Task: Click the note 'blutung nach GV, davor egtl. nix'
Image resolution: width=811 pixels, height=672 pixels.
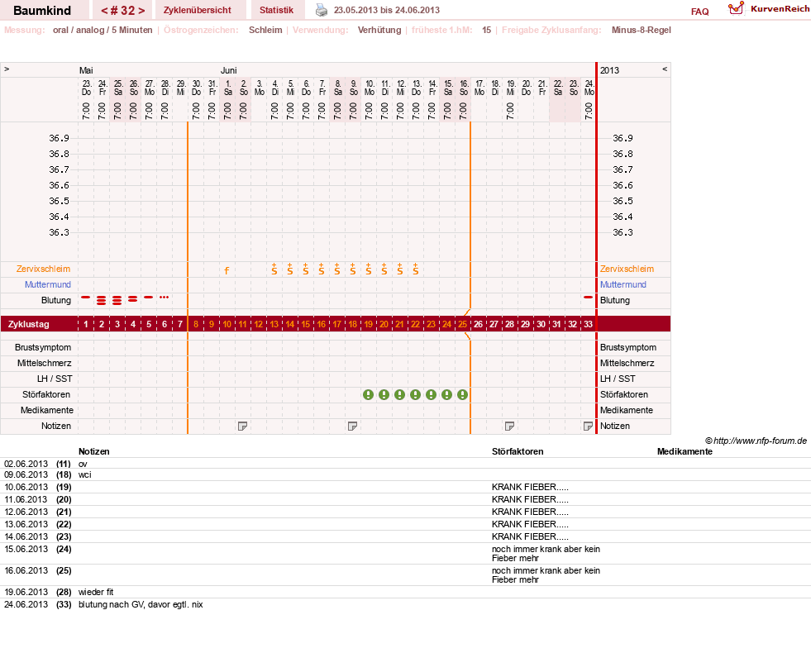Action: click(141, 605)
